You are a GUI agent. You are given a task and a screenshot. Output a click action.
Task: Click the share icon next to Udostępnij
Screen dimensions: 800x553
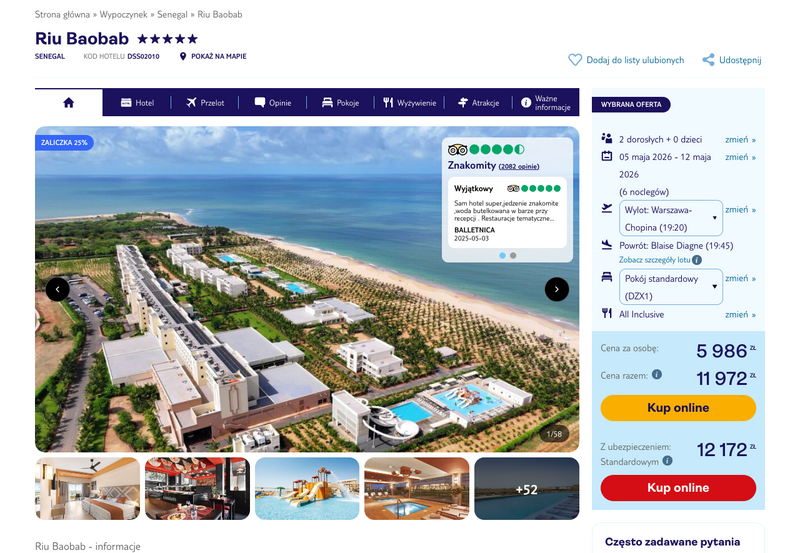tap(708, 60)
